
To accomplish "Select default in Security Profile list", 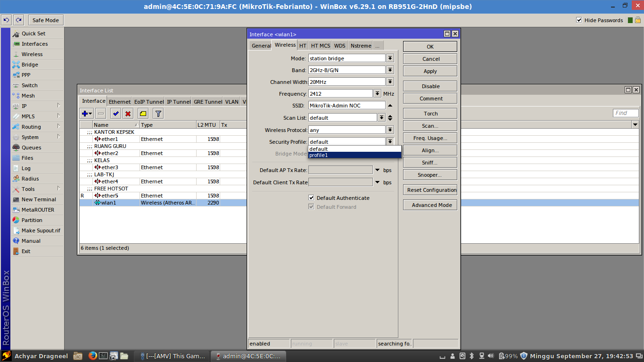I will 355,149.
